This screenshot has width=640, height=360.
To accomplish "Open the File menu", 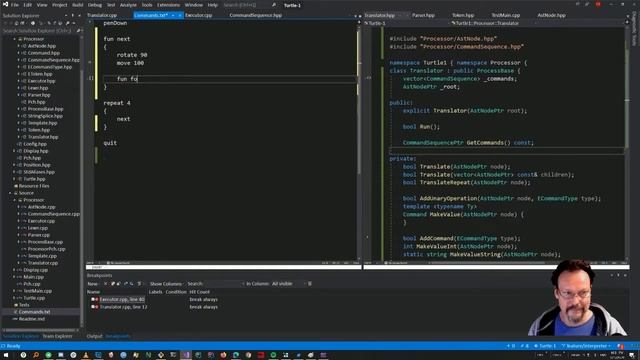I will click(15, 5).
